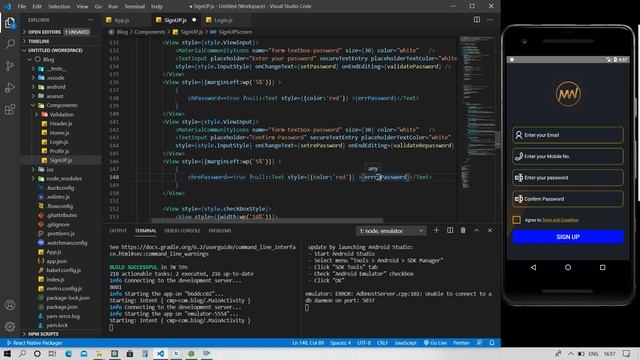
Task: Create a new terminal with plus icon
Action: (436, 231)
